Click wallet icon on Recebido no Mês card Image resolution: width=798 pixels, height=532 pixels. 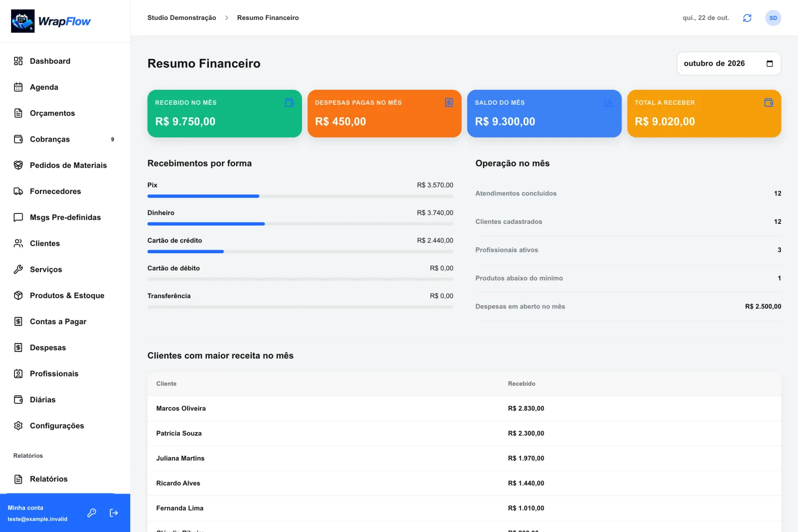click(x=289, y=102)
